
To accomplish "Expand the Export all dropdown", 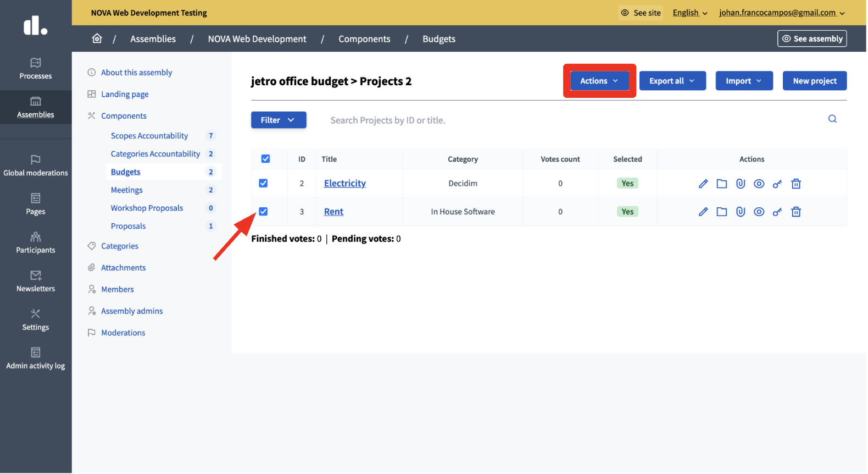I will 672,81.
